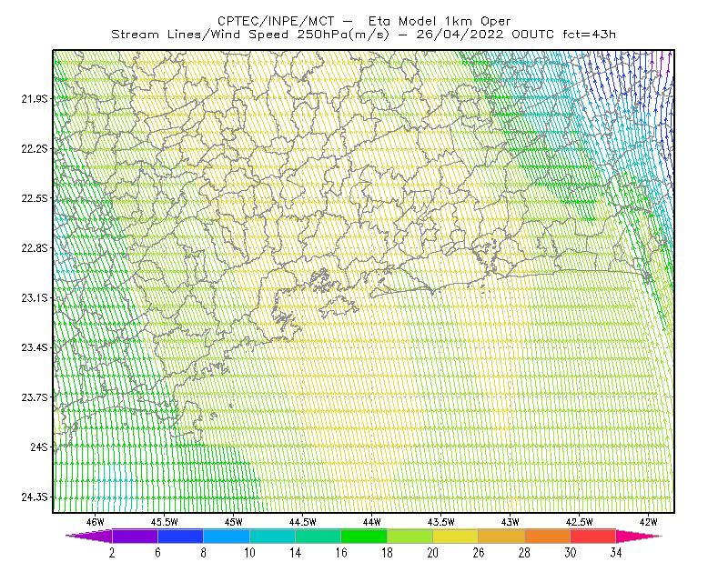Click the 44W longitude axis label
The image size is (728, 562).
pyautogui.click(x=371, y=522)
